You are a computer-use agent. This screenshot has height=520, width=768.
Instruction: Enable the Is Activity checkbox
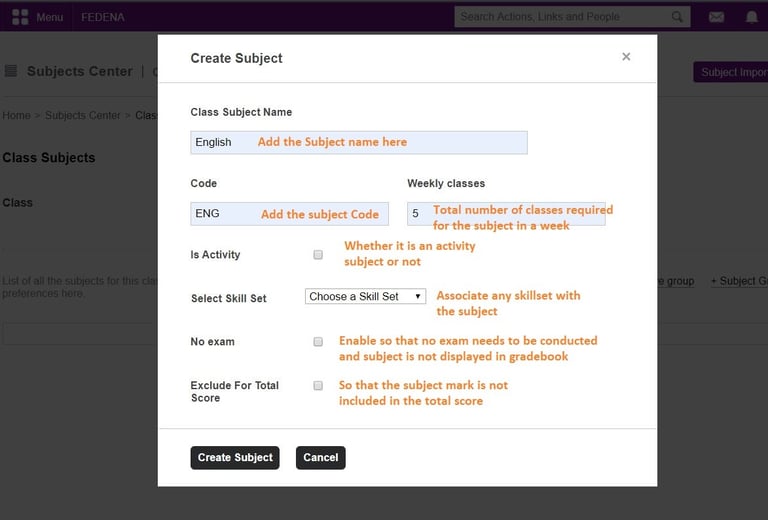click(318, 255)
